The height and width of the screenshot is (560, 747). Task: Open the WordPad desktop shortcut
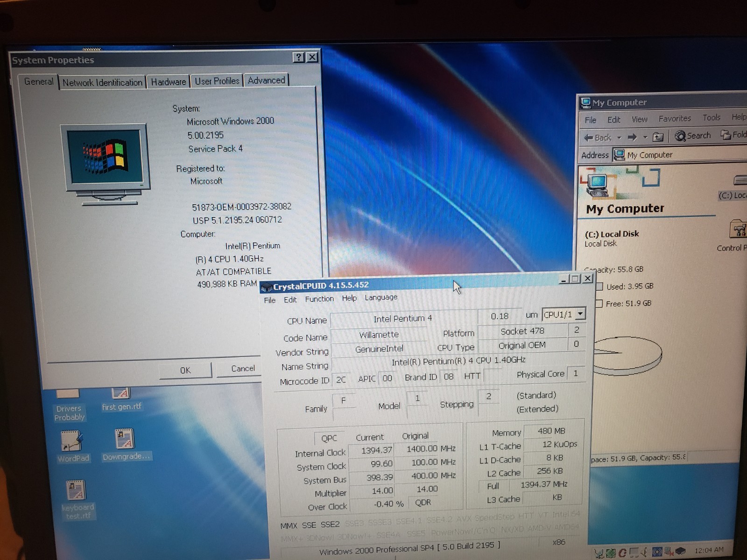pos(73,447)
